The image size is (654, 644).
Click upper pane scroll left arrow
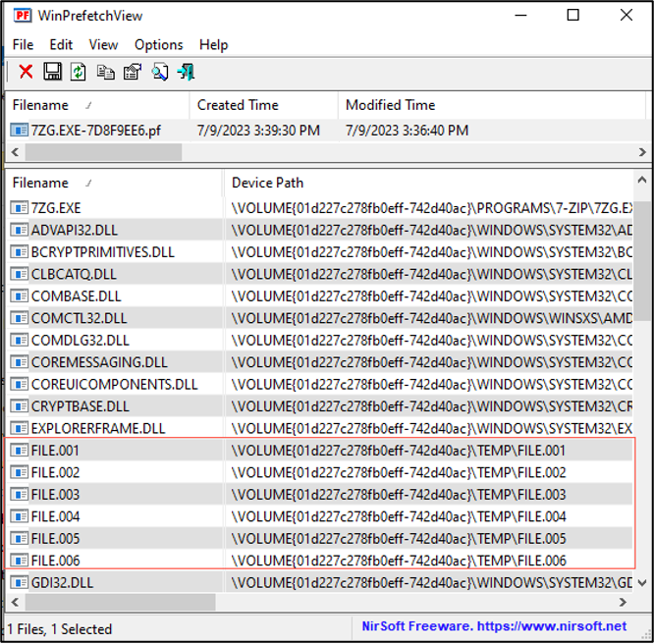[15, 152]
